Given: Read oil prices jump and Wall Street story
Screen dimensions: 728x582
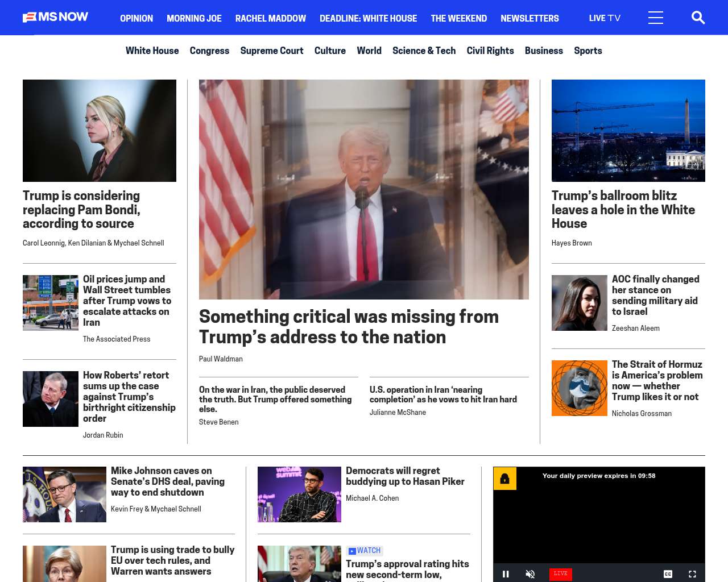Looking at the screenshot, I should click(x=127, y=301).
